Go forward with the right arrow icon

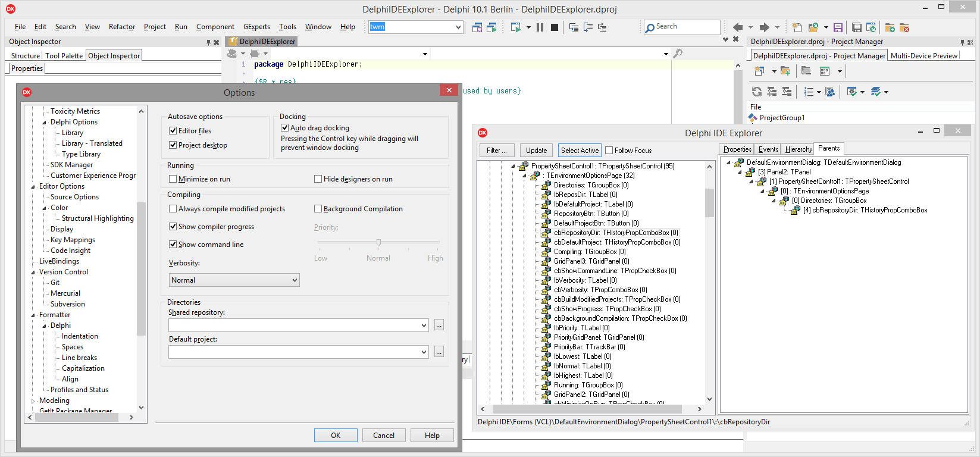click(765, 27)
